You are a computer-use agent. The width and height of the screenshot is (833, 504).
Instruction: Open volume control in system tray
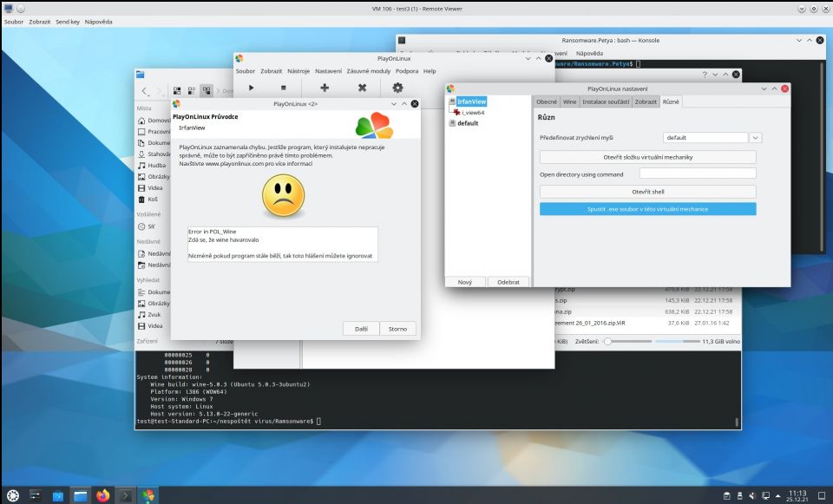[752, 496]
